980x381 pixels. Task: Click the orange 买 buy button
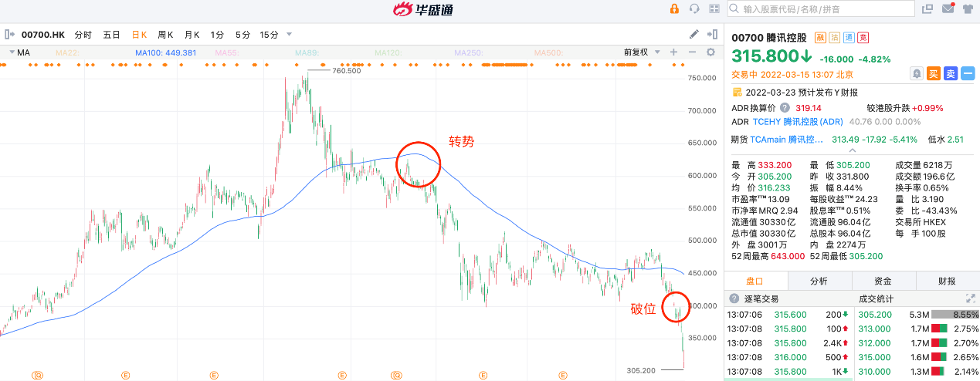click(934, 73)
